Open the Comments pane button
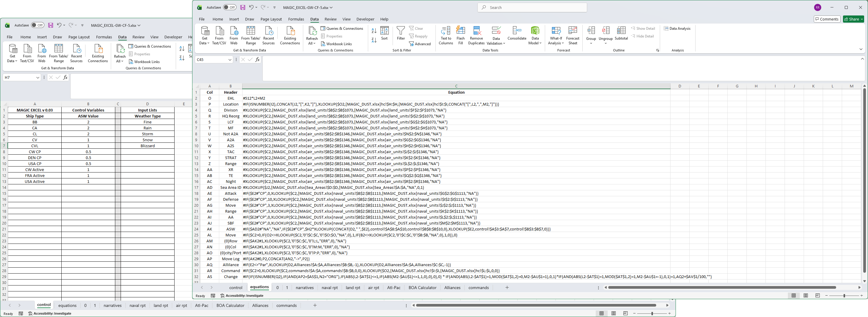Viewport: 868px width, 317px height. [x=827, y=19]
